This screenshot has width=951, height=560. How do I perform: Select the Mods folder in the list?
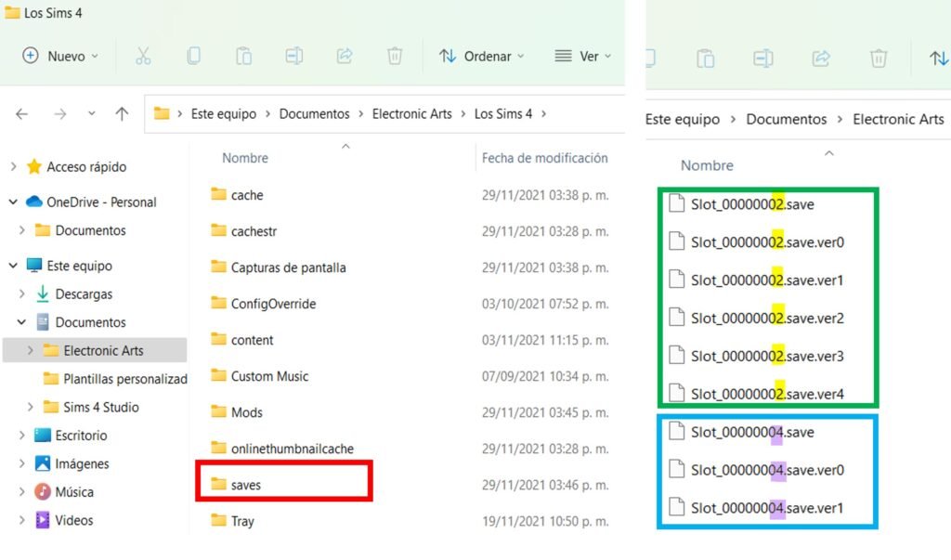pos(246,411)
